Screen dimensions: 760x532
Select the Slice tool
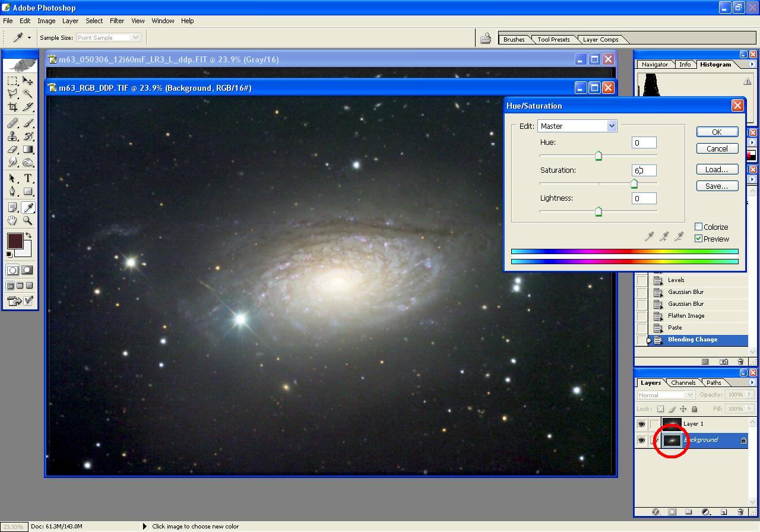tap(27, 107)
